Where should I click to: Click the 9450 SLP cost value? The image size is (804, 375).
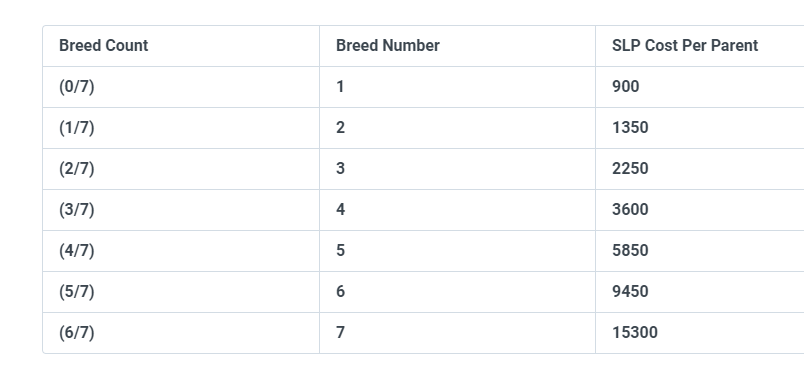[x=630, y=292]
